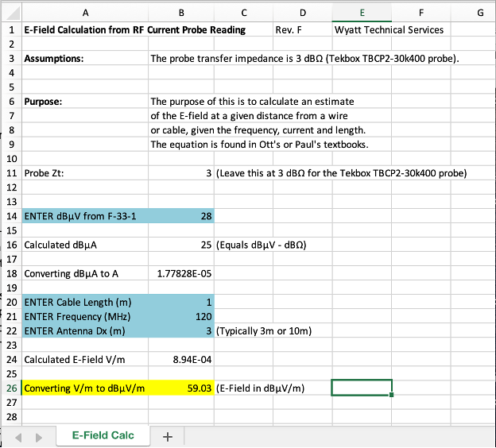
Task: Select column F header
Action: tap(421, 13)
